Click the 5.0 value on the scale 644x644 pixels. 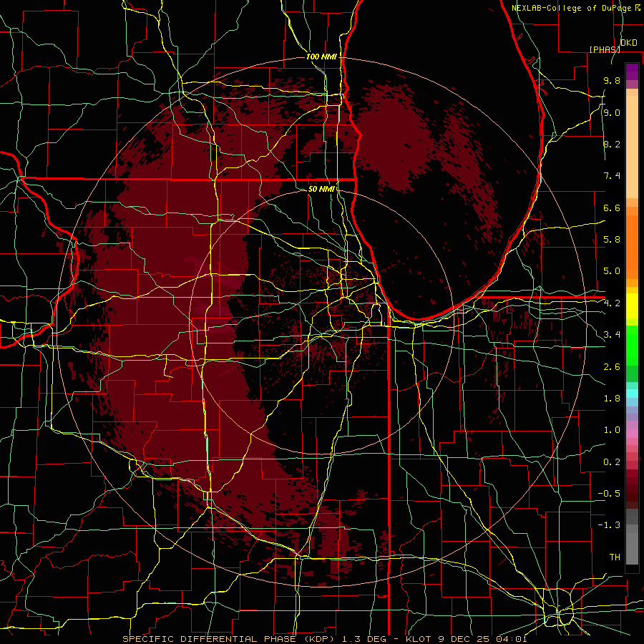click(612, 271)
